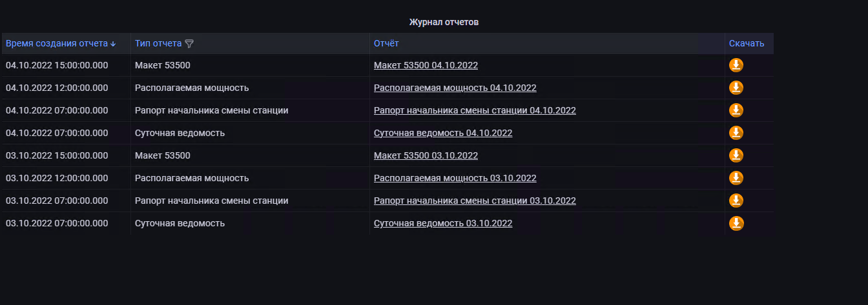
Task: Open link Располагаемая мощность 03.10.2022
Action: pos(455,178)
